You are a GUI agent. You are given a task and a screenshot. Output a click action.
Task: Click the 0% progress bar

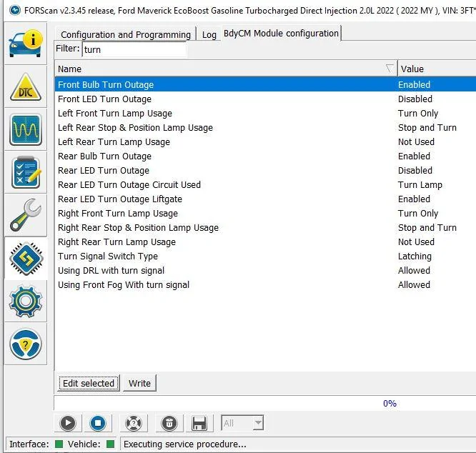(x=264, y=403)
